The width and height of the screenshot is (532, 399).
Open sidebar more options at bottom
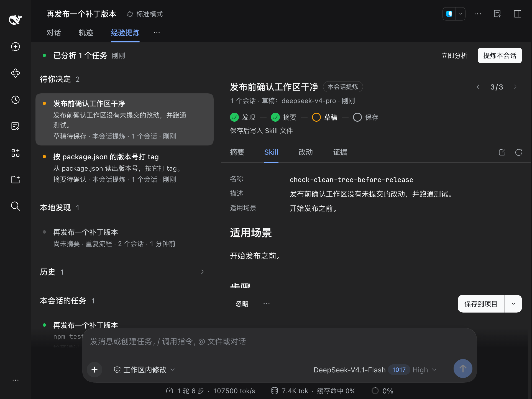(16, 380)
